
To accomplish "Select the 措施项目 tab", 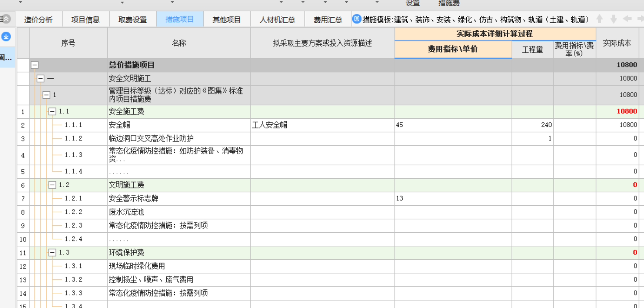I will click(180, 20).
